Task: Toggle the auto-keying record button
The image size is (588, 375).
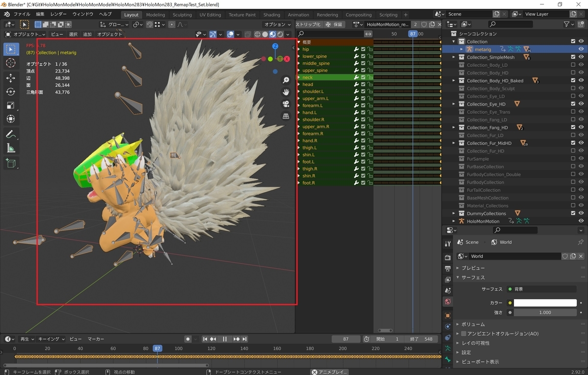Action: pos(188,339)
